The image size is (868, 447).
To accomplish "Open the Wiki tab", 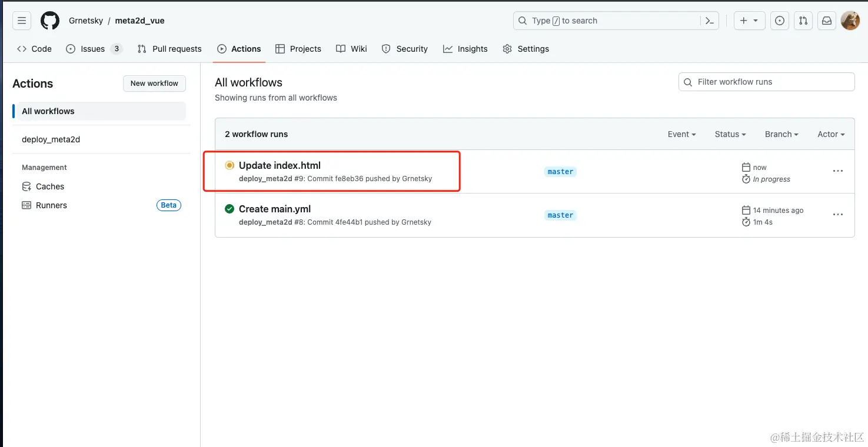I will point(351,49).
